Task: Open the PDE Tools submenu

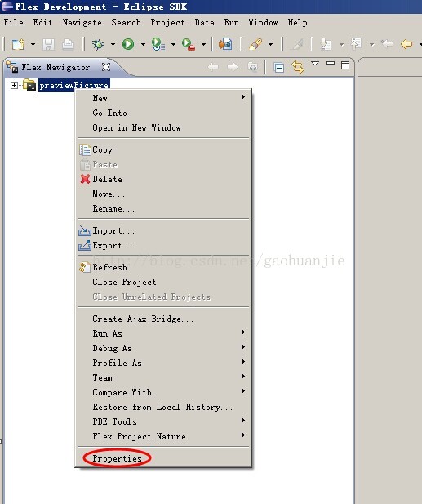Action: (163, 421)
